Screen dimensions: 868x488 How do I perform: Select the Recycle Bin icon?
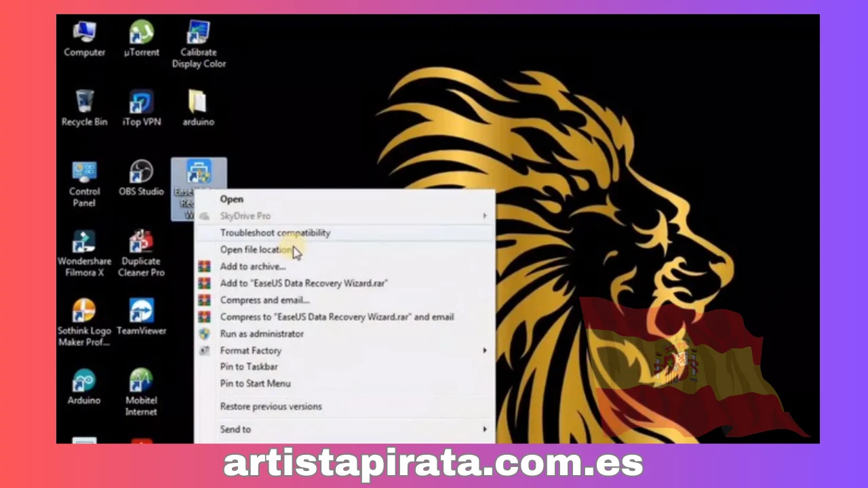pyautogui.click(x=84, y=108)
